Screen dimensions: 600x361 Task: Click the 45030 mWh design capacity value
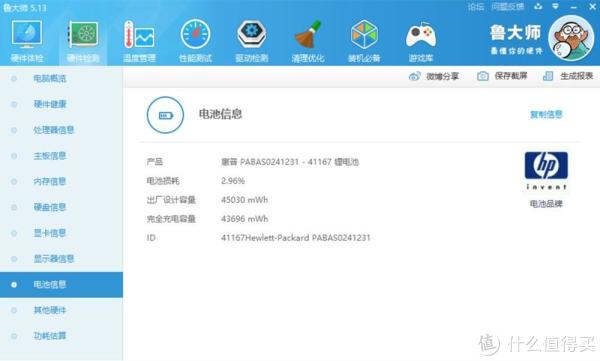245,200
